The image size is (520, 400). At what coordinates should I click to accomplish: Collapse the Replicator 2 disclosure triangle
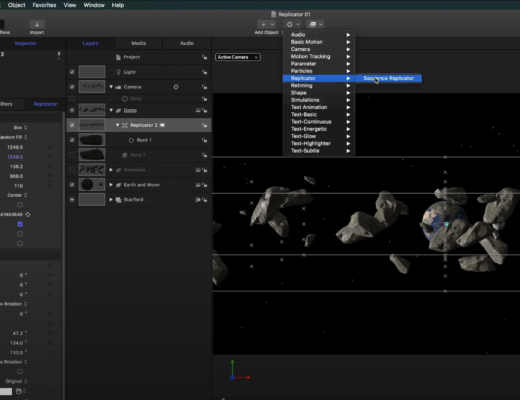tap(117, 125)
